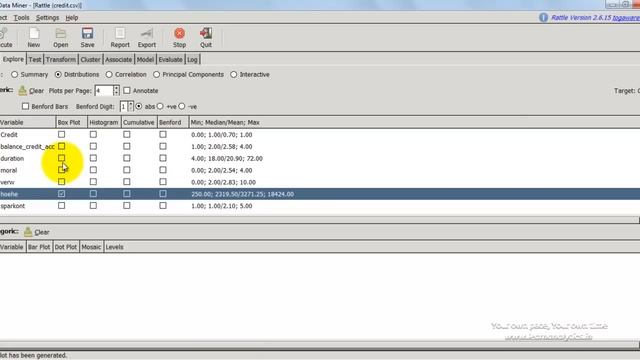
Task: Open the Help menu
Action: (72, 18)
